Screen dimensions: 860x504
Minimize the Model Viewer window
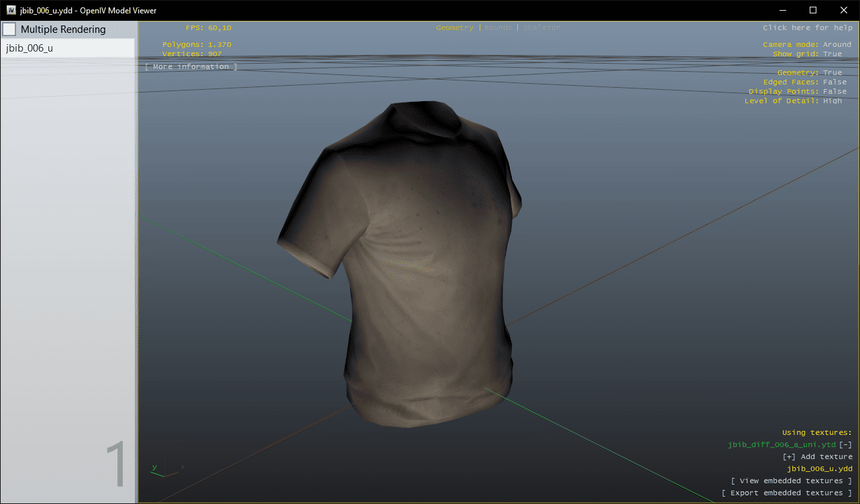tap(782, 10)
